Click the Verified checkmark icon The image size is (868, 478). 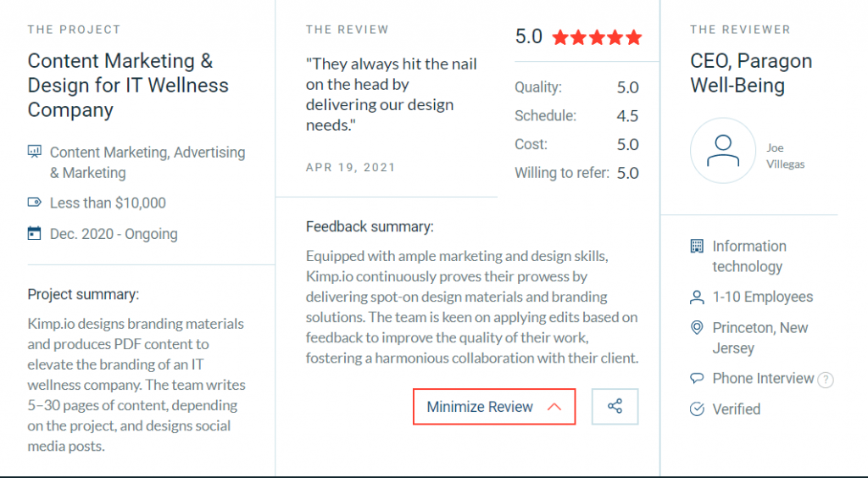[697, 409]
